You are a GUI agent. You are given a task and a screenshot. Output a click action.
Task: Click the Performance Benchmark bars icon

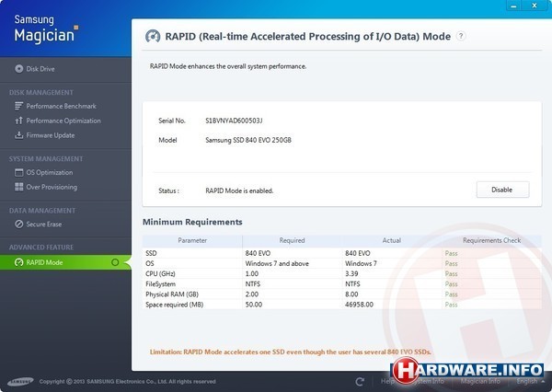(19, 106)
